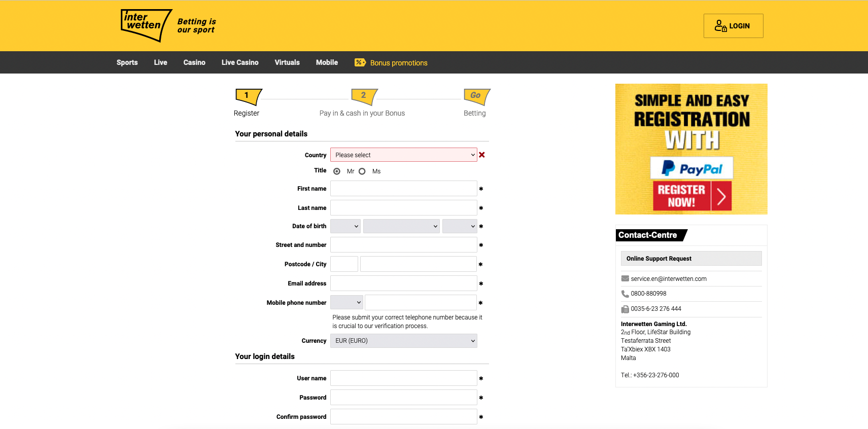The image size is (868, 429).
Task: Click the 'Betting is our sport' slogan
Action: point(196,26)
